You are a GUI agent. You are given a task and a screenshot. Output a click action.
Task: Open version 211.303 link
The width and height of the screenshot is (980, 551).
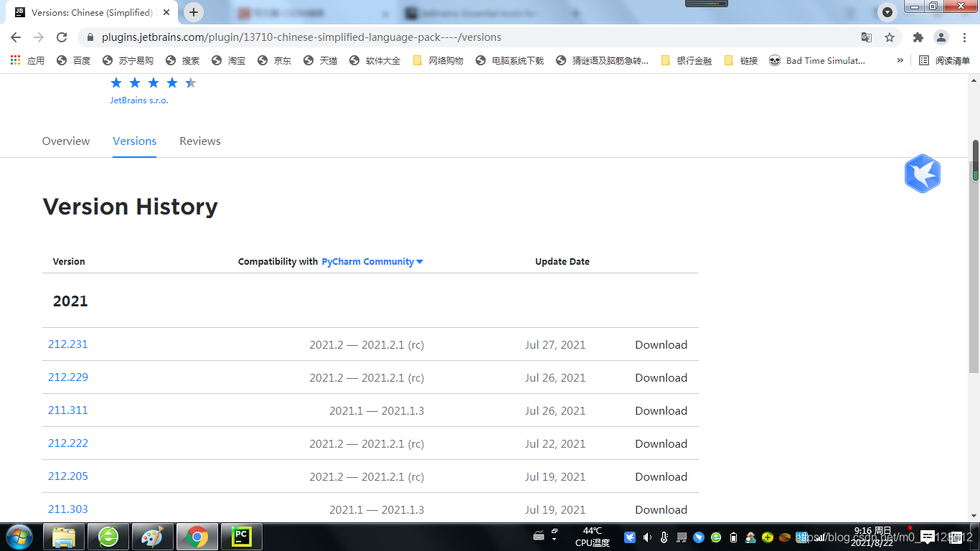68,509
